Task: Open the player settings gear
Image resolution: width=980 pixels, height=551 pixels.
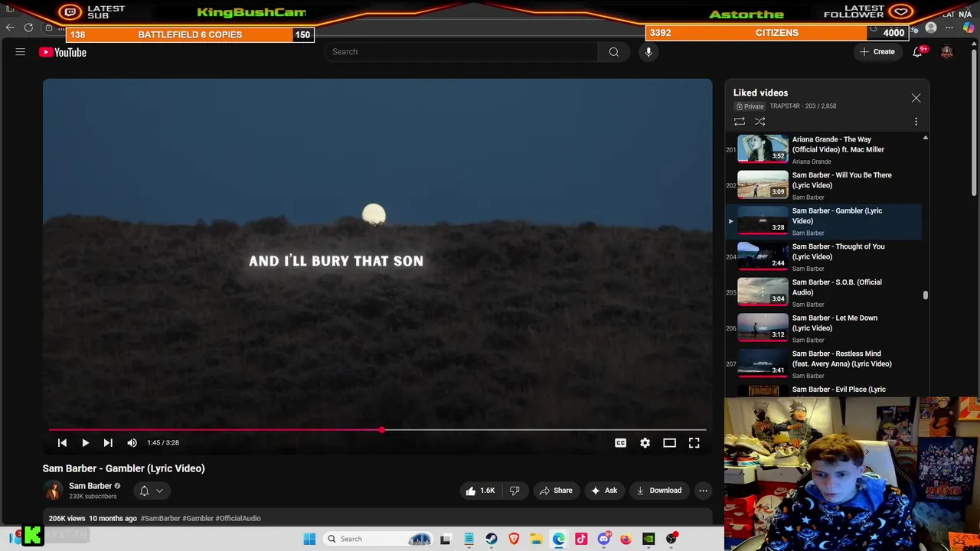Action: (645, 442)
